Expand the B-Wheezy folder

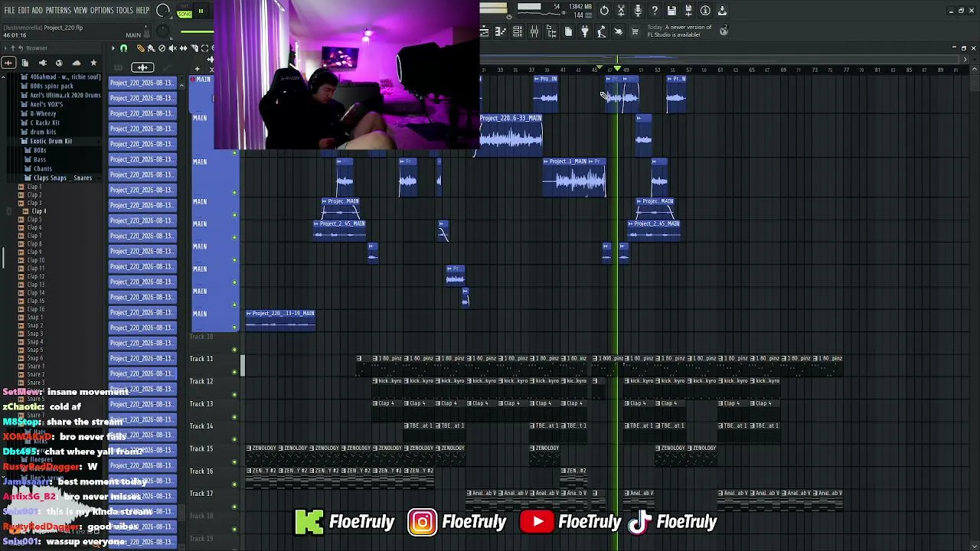pos(39,113)
